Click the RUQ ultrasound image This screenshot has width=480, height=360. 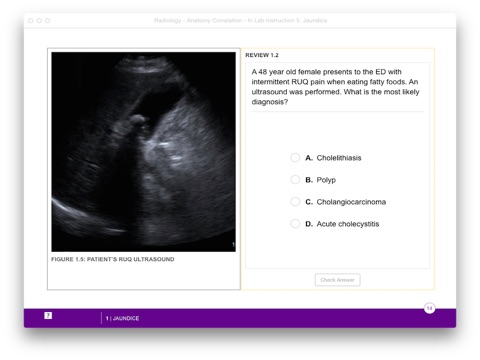click(x=143, y=152)
